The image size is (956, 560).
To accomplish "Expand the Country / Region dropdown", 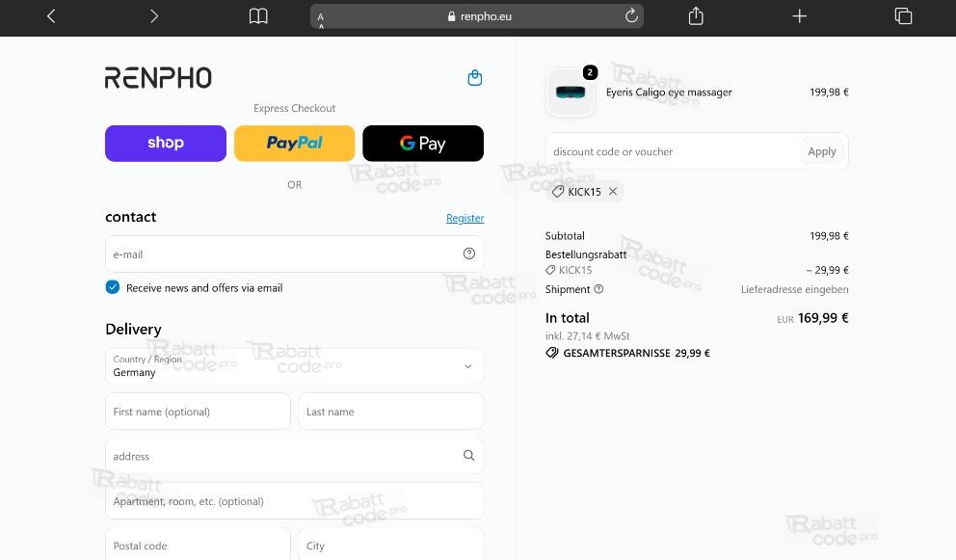I will pos(295,366).
